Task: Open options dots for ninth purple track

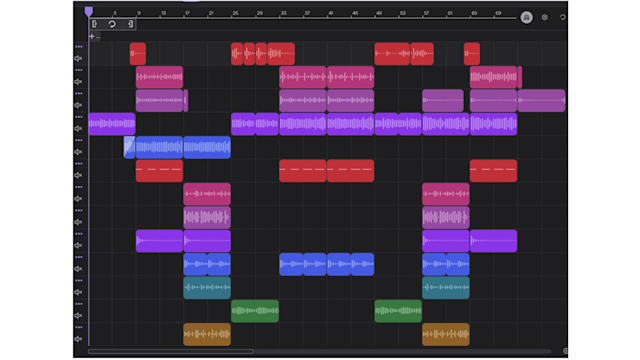Action: (x=79, y=234)
